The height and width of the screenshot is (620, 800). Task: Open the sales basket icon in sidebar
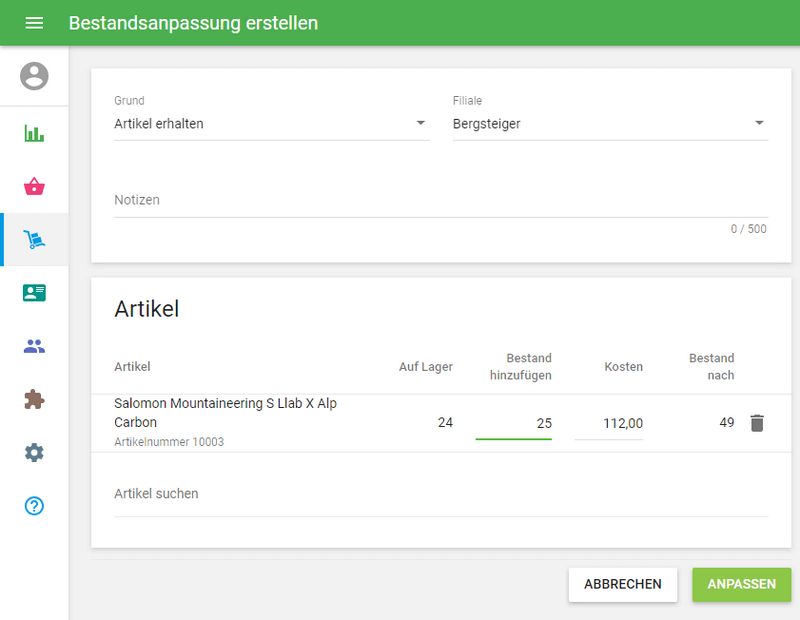[x=34, y=186]
